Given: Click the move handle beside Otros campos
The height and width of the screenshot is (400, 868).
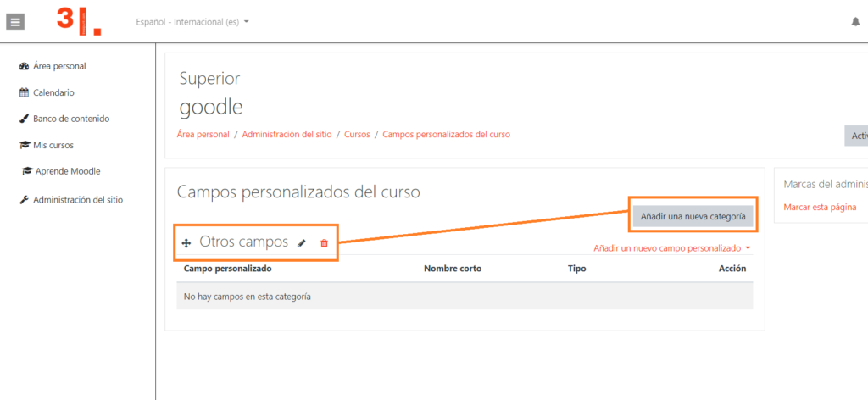Looking at the screenshot, I should tap(186, 243).
